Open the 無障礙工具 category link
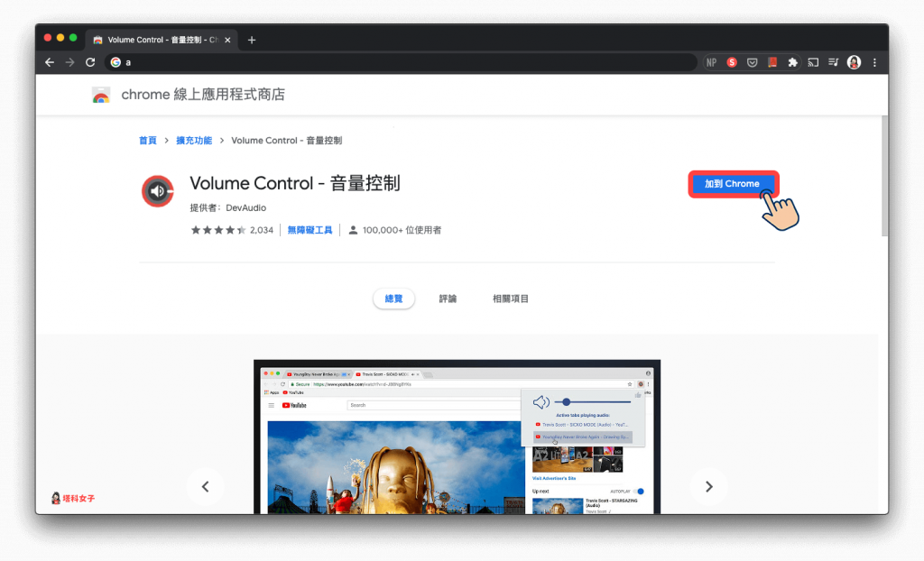Screen dimensions: 924x561 point(310,230)
